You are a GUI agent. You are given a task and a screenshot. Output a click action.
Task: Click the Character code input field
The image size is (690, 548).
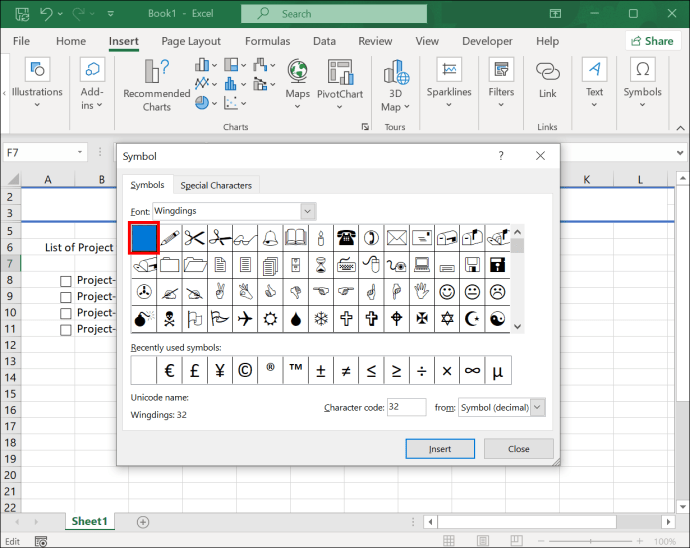coord(407,407)
